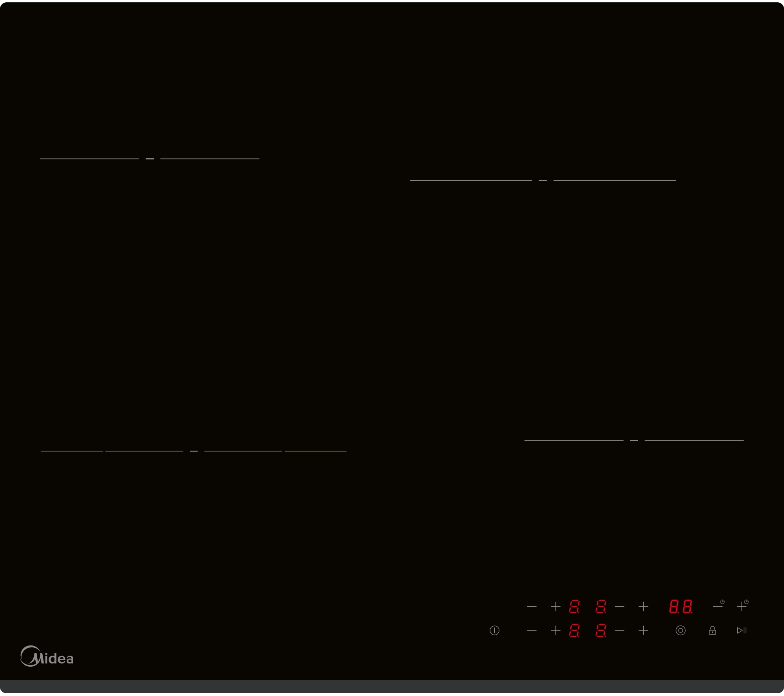Tap the child lock padlock icon

coord(712,631)
